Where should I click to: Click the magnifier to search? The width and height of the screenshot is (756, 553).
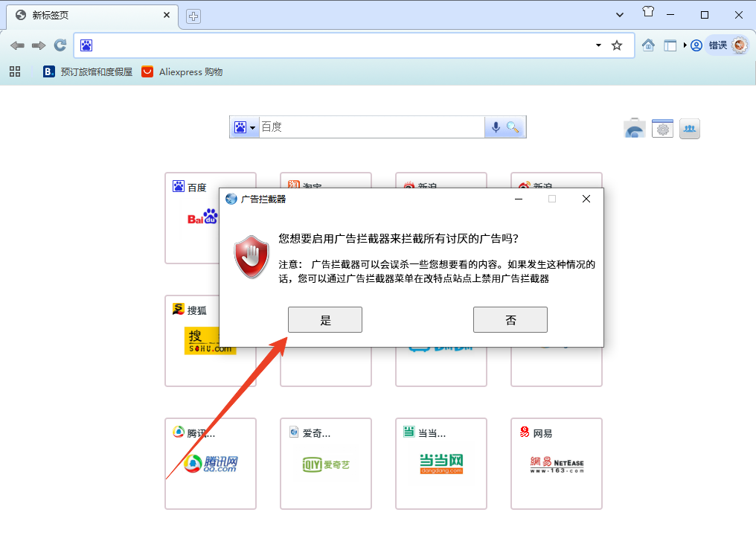pos(515,127)
